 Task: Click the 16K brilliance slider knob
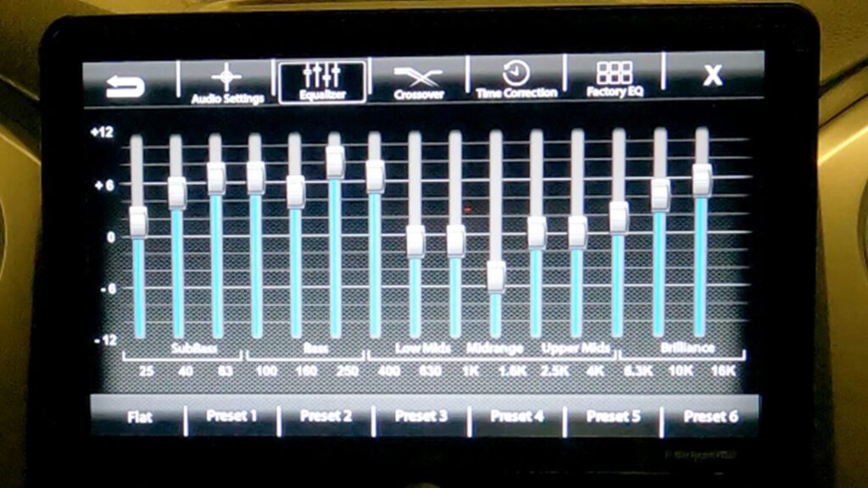tap(701, 180)
